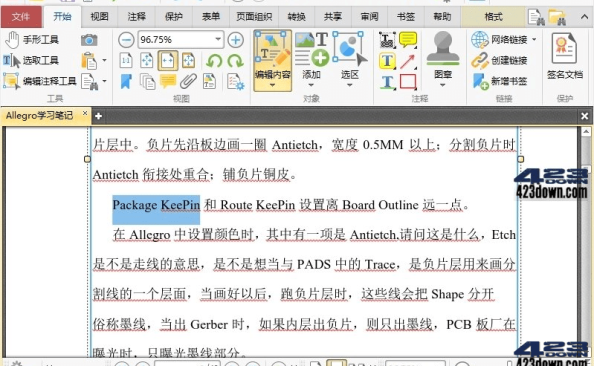Open the page thumbnails panel icon
This screenshot has height=366, width=594.
(147, 81)
